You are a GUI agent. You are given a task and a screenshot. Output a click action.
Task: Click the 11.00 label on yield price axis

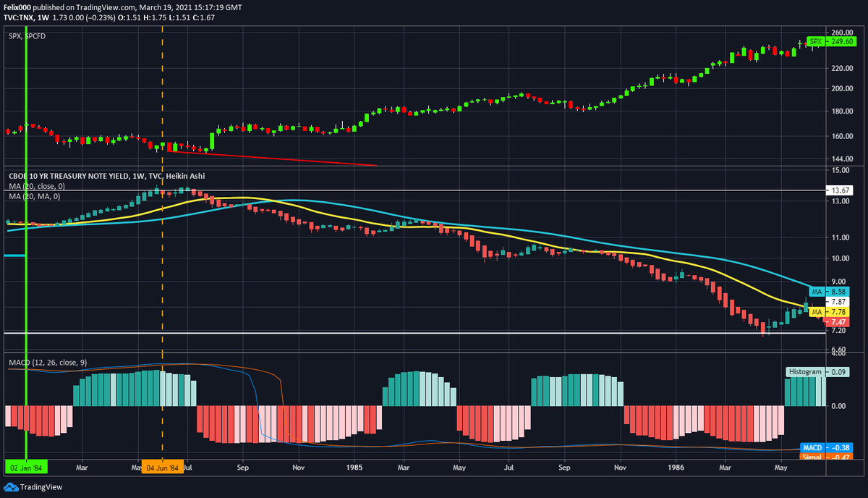841,237
